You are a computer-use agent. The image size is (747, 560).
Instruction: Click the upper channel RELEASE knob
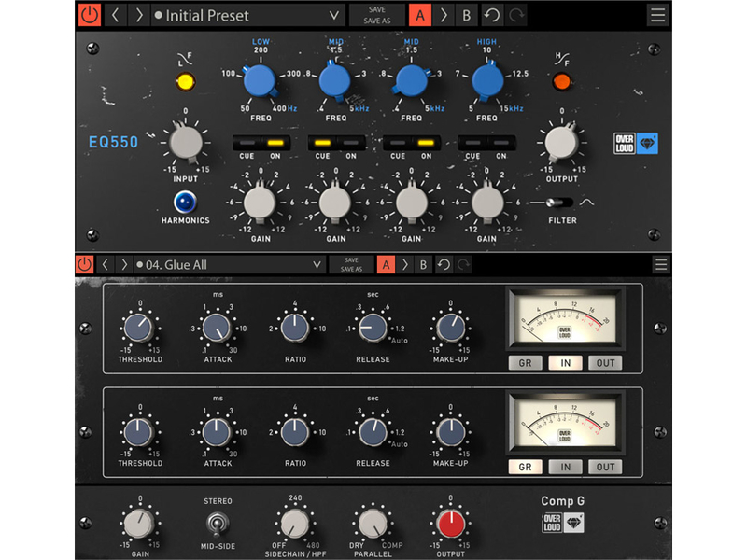point(373,328)
